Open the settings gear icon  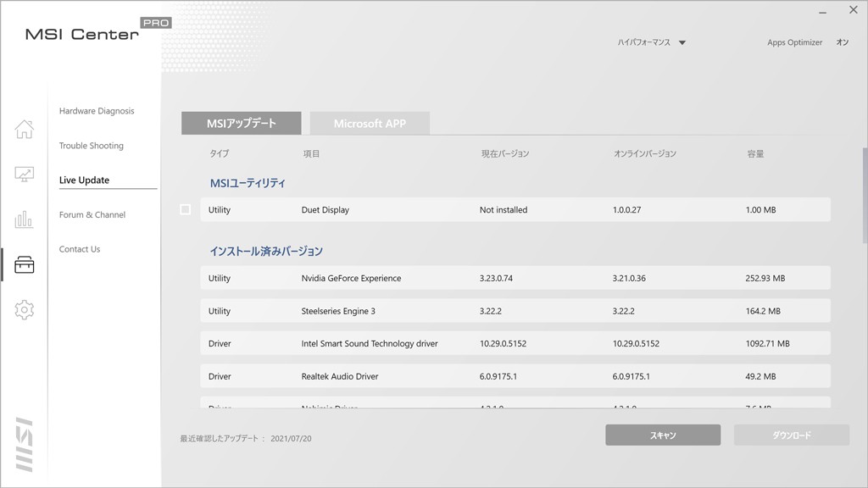(25, 310)
